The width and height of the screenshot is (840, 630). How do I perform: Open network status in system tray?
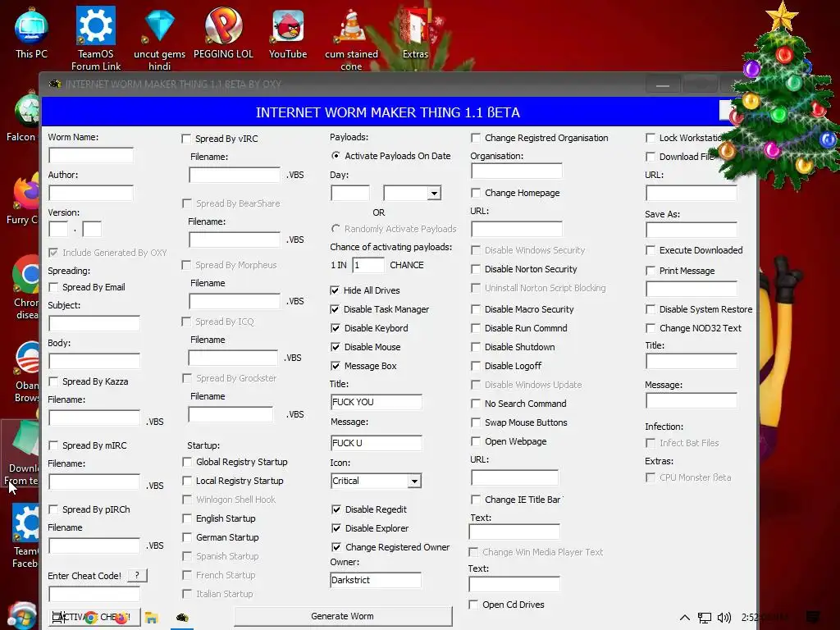tap(705, 618)
